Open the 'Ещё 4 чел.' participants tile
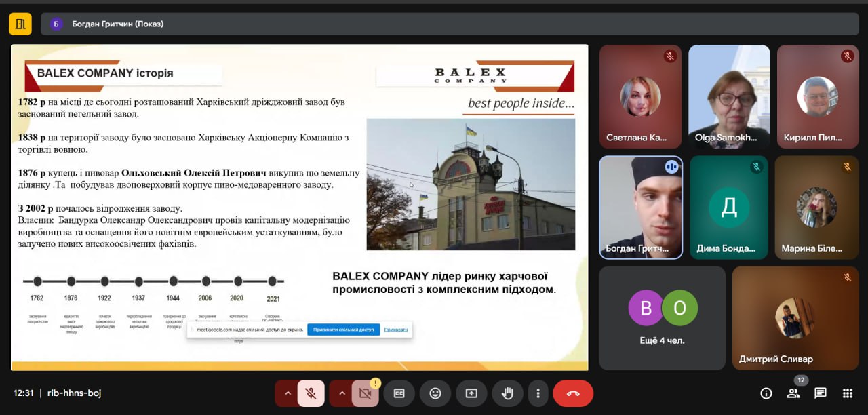The height and width of the screenshot is (415, 868). (x=662, y=317)
